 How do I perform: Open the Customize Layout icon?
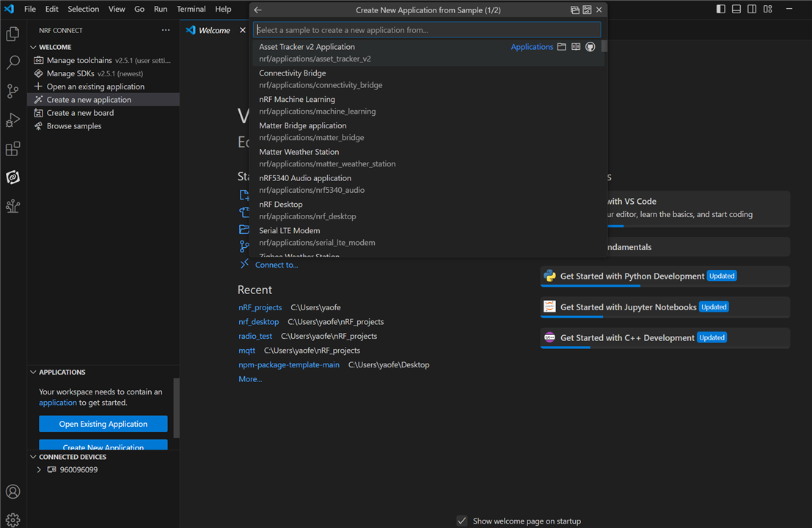(768, 9)
